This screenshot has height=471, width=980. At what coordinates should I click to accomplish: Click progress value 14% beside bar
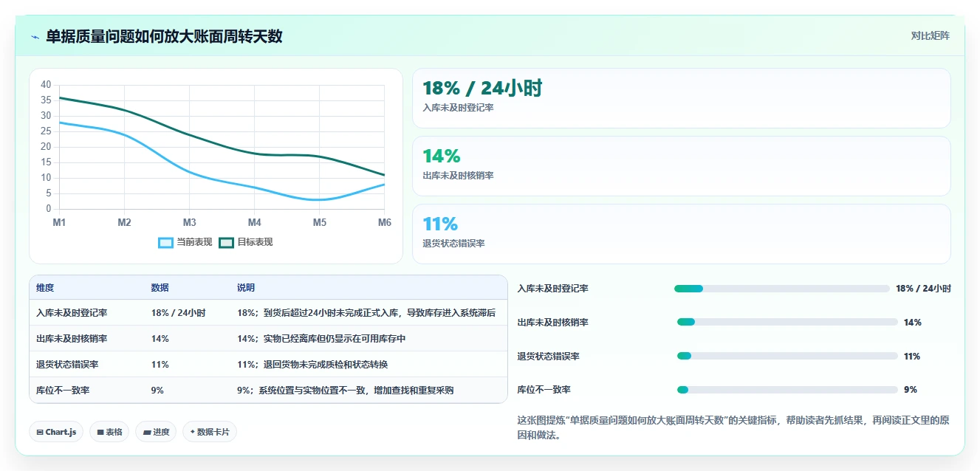pyautogui.click(x=913, y=323)
